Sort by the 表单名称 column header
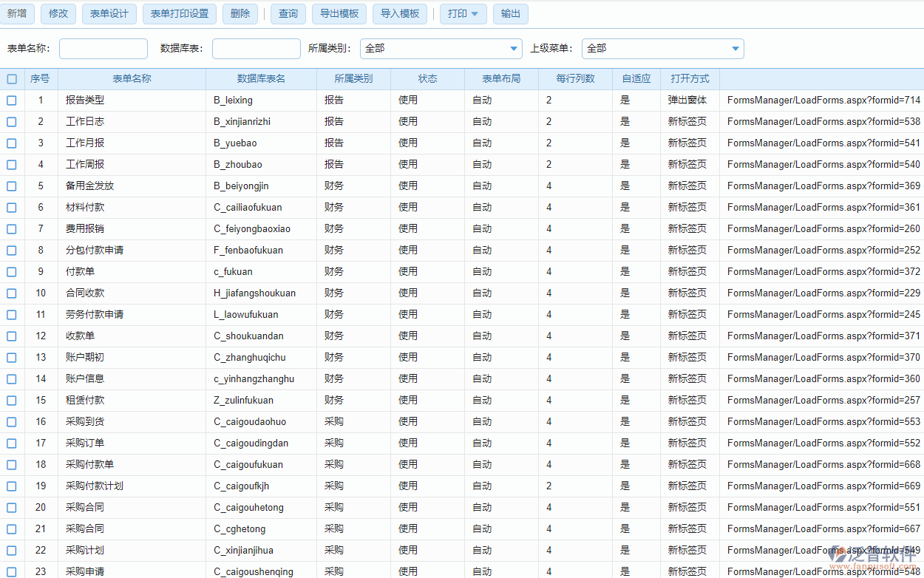Image resolution: width=924 pixels, height=578 pixels. click(132, 79)
